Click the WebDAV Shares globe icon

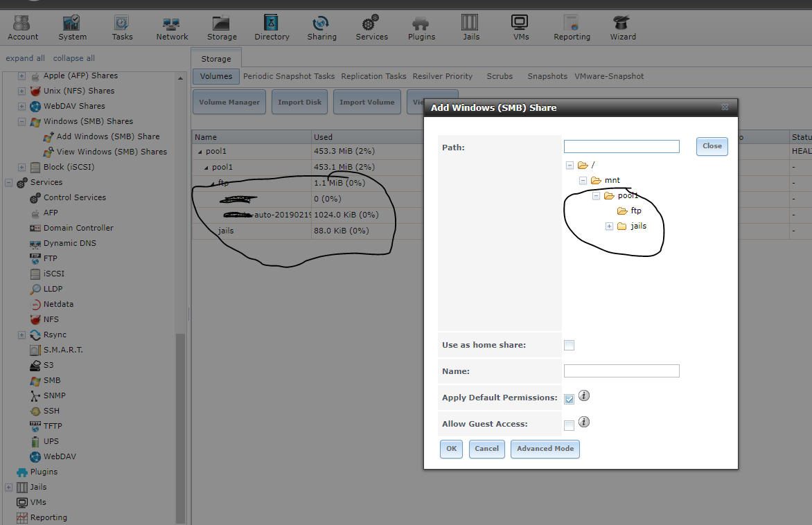coord(35,106)
